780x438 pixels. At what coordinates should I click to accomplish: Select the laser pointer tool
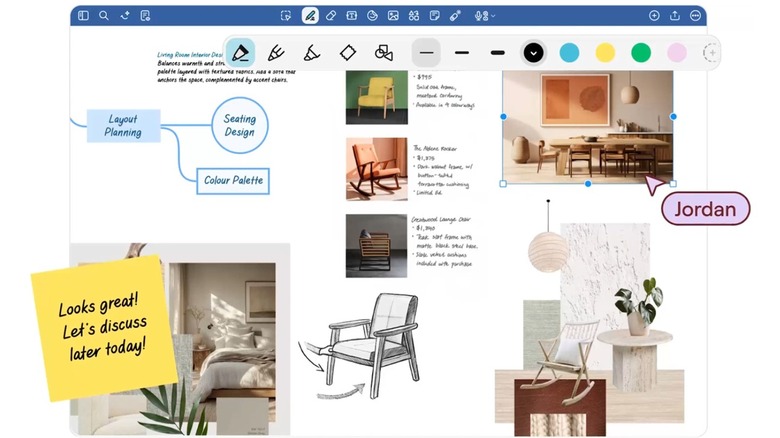tap(455, 16)
